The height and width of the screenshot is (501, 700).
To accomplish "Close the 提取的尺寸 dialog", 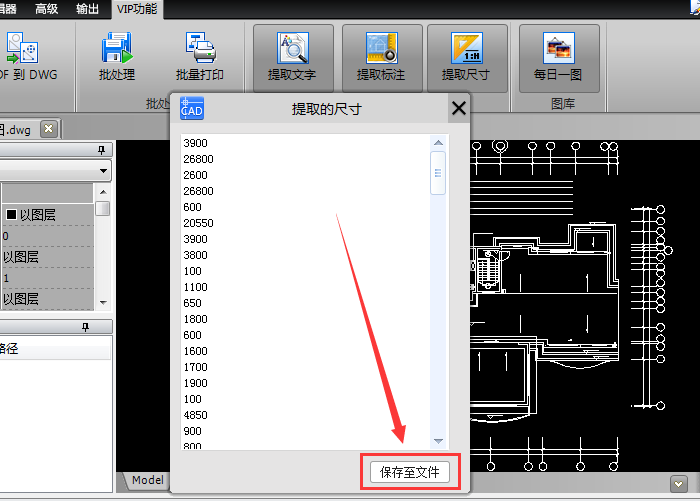I will click(x=458, y=108).
